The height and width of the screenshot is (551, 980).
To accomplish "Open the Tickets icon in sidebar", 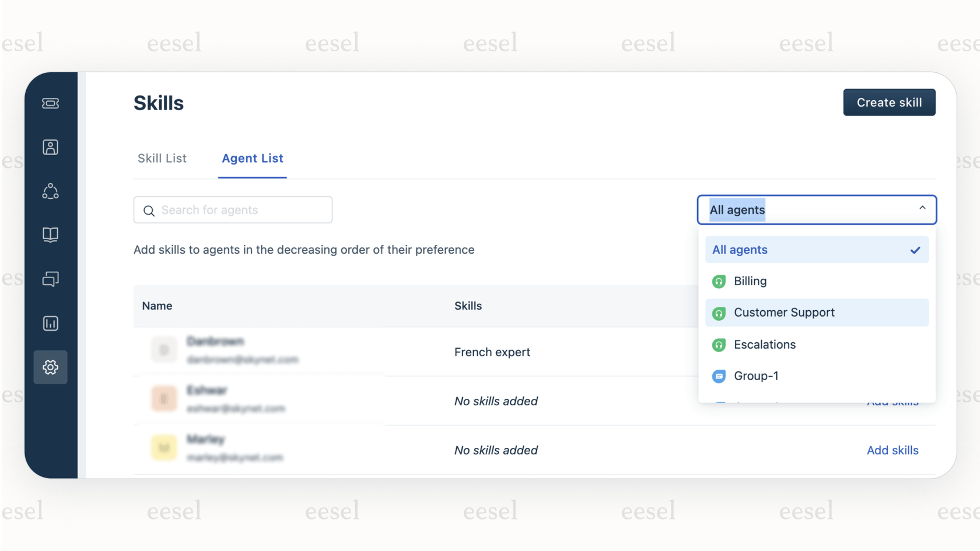I will click(51, 103).
